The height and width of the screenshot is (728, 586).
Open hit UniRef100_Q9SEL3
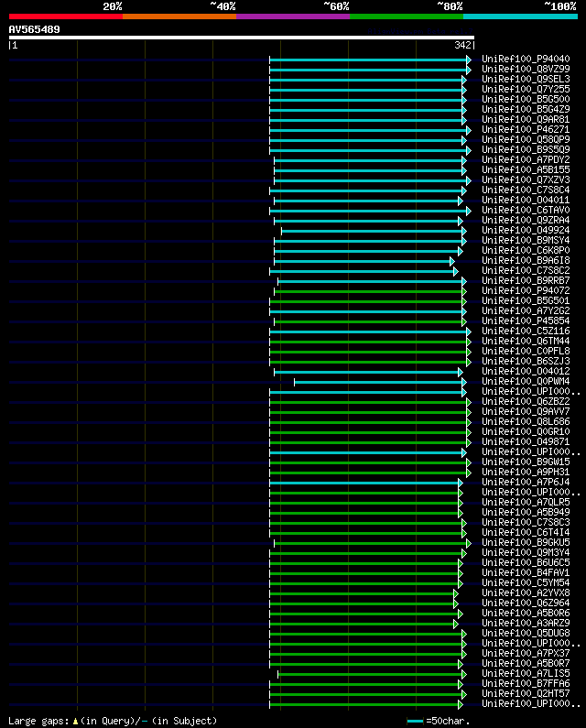point(526,80)
